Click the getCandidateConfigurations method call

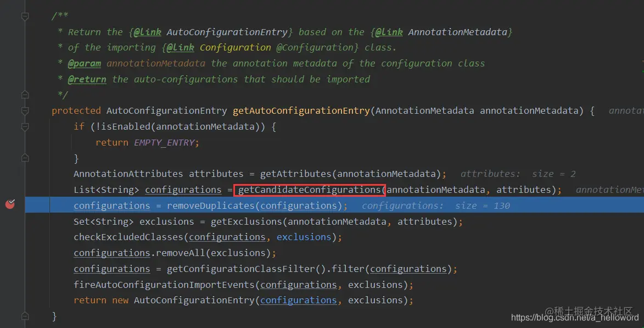(x=309, y=190)
